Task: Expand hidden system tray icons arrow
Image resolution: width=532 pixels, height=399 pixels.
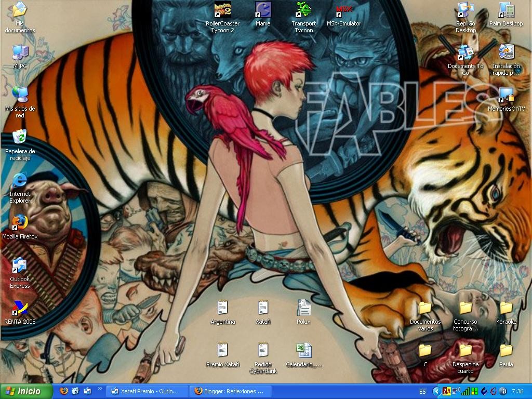Action: click(x=437, y=392)
